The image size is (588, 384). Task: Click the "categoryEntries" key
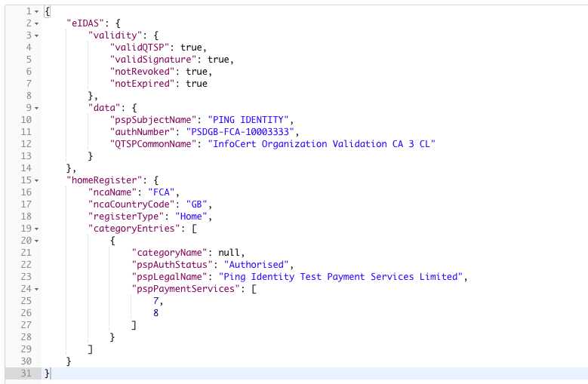134,229
